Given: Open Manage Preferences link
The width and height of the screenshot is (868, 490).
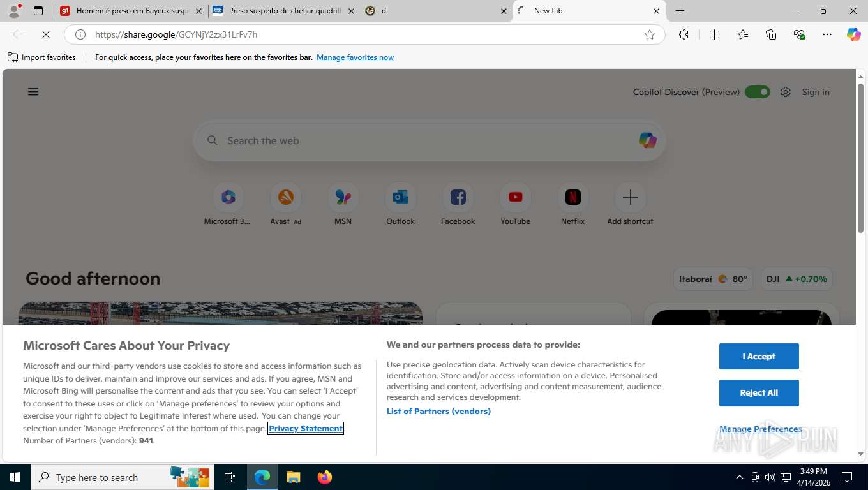Looking at the screenshot, I should tap(761, 429).
